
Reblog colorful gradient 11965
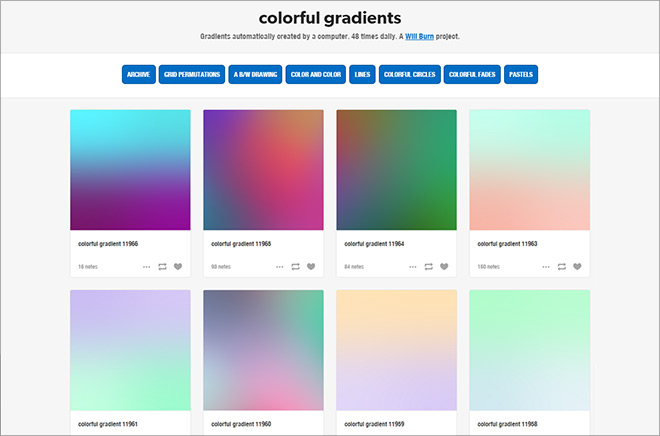point(295,266)
